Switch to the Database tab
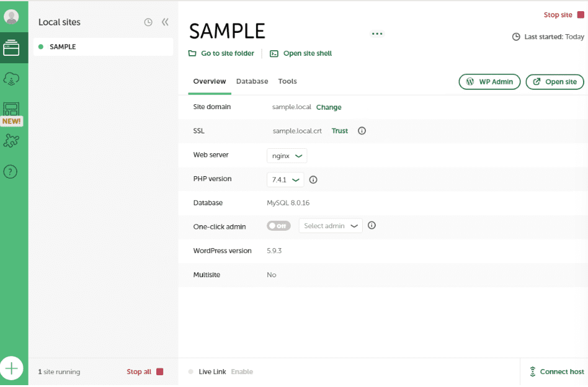Viewport: 588px width, 387px height. click(x=252, y=81)
